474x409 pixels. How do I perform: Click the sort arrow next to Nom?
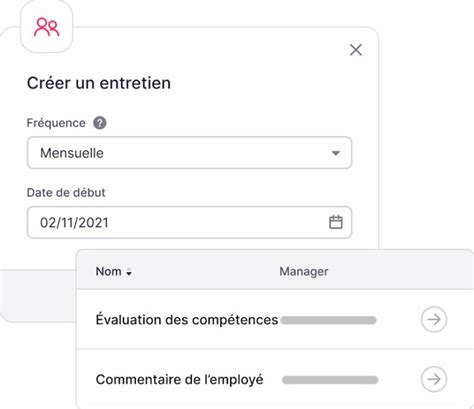pos(129,272)
